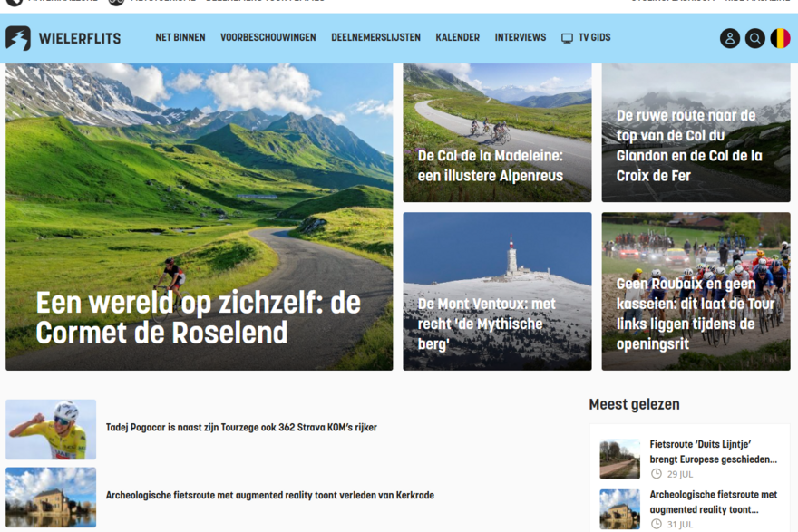Image resolution: width=798 pixels, height=532 pixels.
Task: Click the castle thumbnail beside the Kerkrade headline
Action: click(51, 497)
